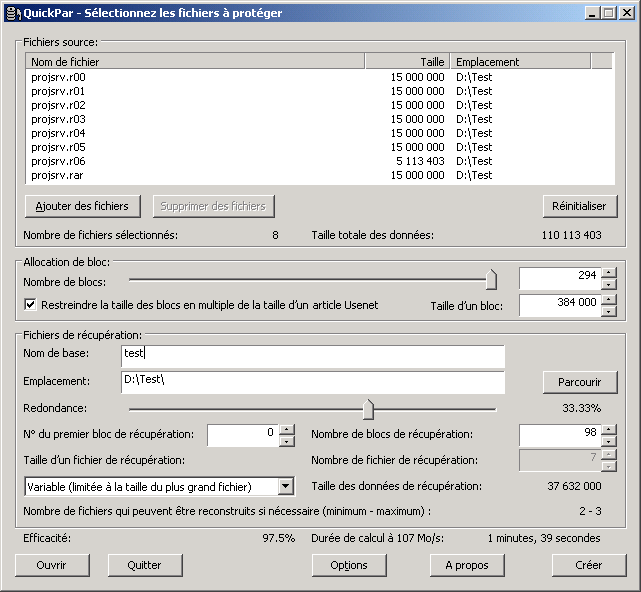Click the Nom de base text field
The width and height of the screenshot is (641, 592).
pyautogui.click(x=312, y=354)
